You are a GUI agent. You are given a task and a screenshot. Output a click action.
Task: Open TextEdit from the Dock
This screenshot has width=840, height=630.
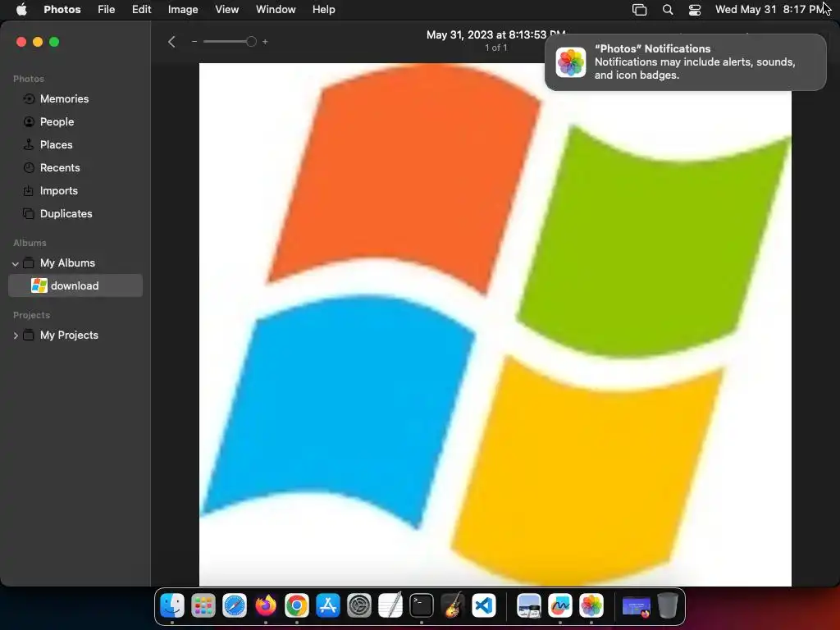coord(390,606)
